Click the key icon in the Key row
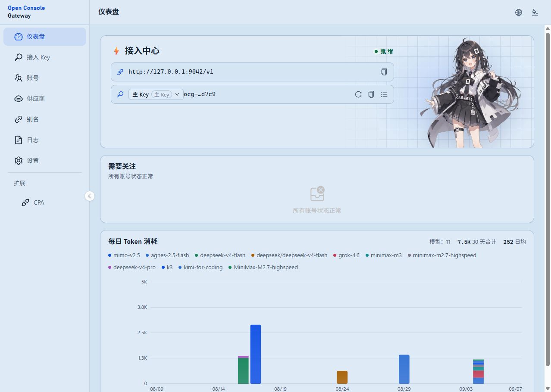Screen dimensions: 551x392 point(120,94)
